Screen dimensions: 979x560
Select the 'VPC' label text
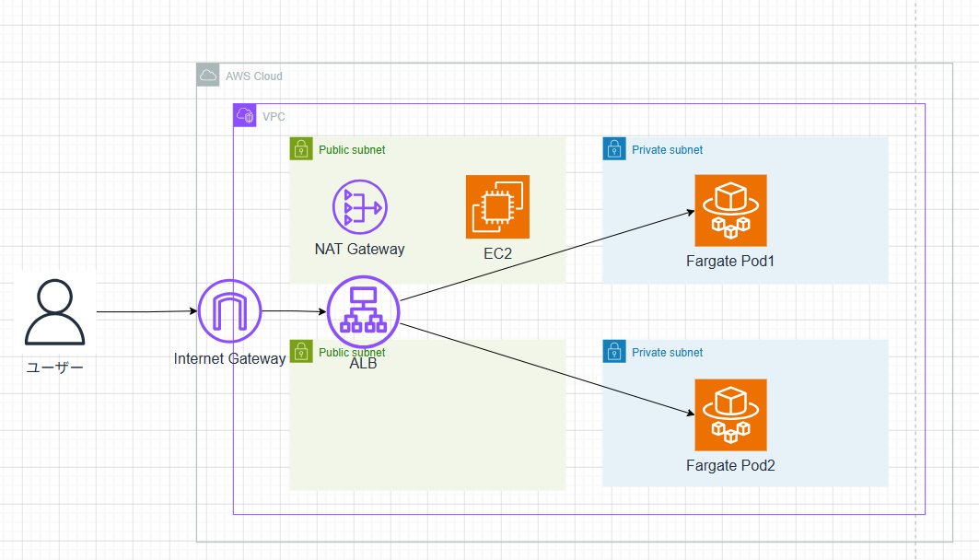(274, 117)
